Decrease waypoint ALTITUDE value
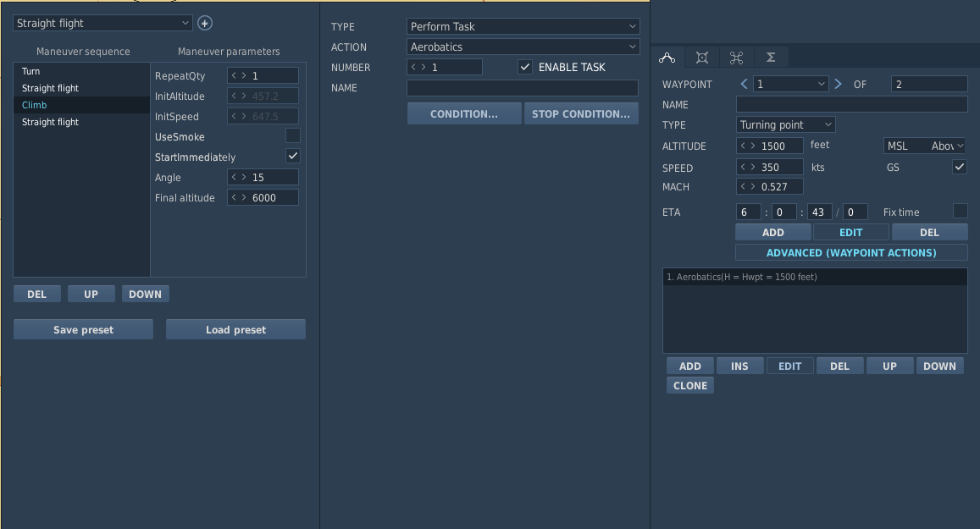This screenshot has width=980, height=529. 743,146
